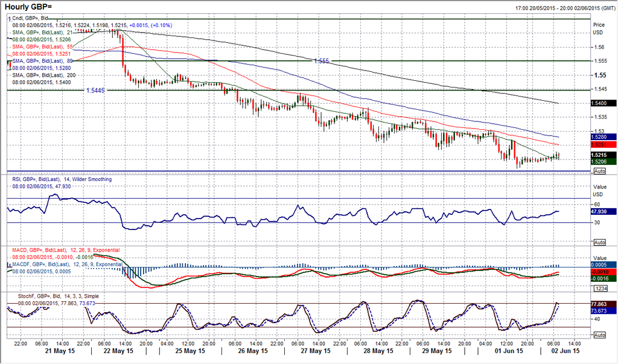Screen dimensions: 618x364
Task: Click the 'StochF, GBP=' Simple legend label
Action: pyautogui.click(x=59, y=296)
